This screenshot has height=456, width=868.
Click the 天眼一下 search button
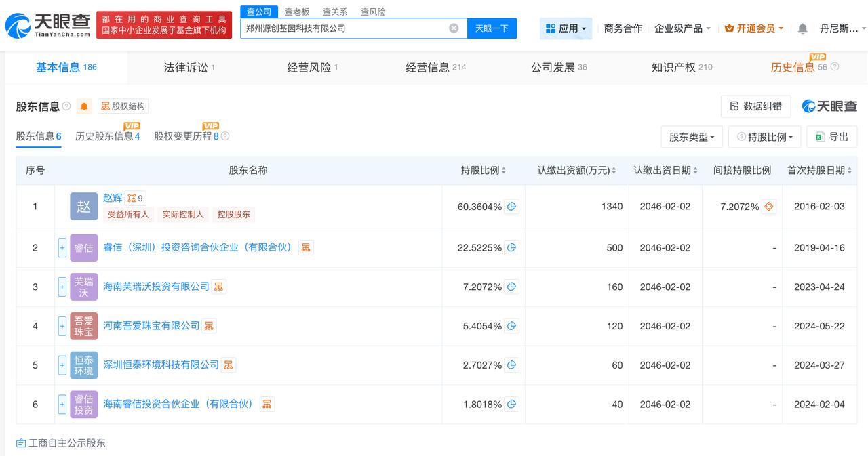492,28
